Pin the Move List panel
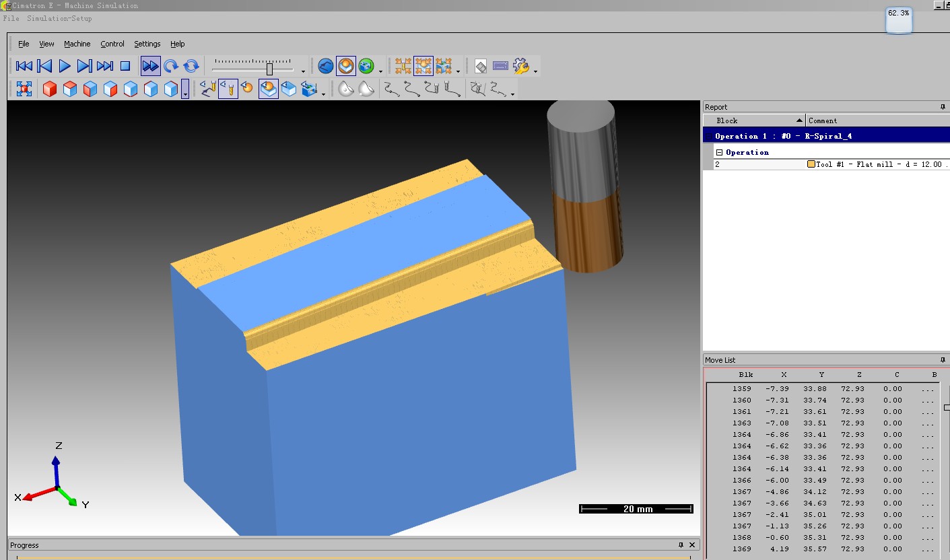The image size is (950, 560). tap(943, 360)
